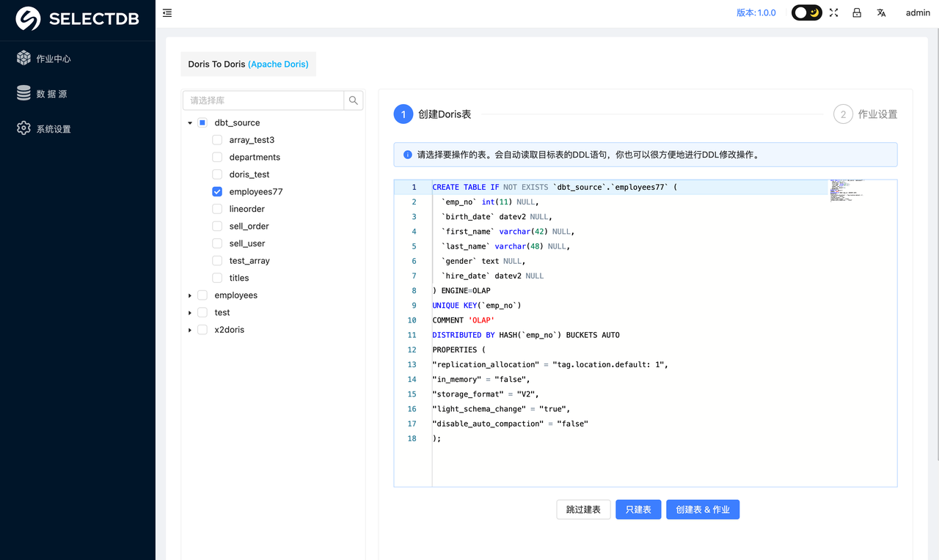Click line number 18 in gutter
This screenshot has height=560, width=939.
point(412,438)
